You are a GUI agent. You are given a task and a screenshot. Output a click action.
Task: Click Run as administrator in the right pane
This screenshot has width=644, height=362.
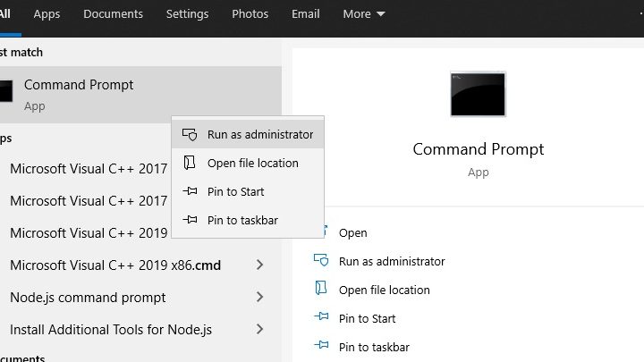(x=392, y=261)
